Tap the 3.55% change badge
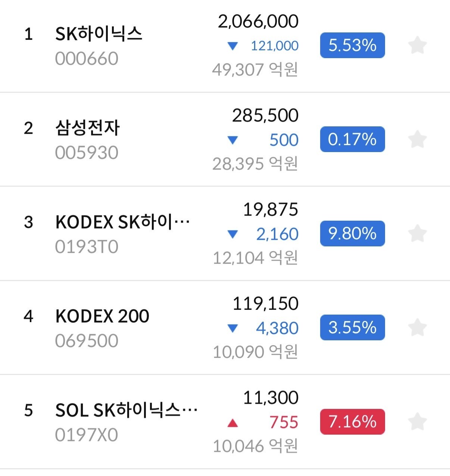The height and width of the screenshot is (476, 450). click(352, 328)
